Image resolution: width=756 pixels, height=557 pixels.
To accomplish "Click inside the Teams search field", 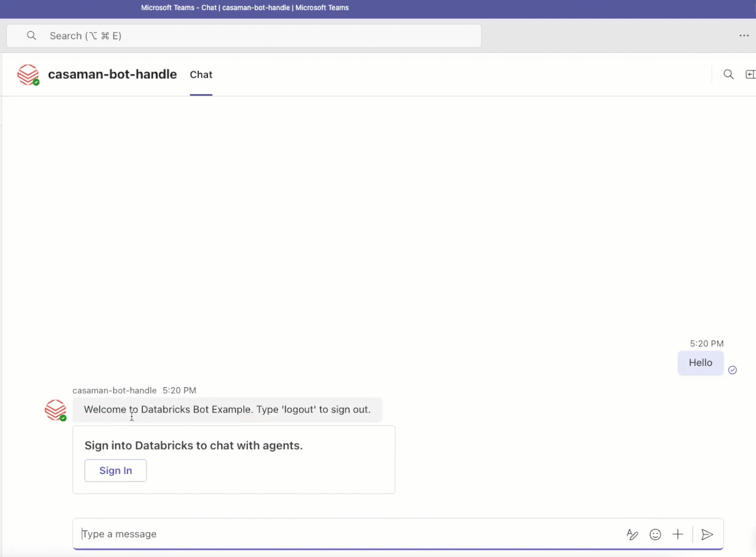I will (212, 35).
